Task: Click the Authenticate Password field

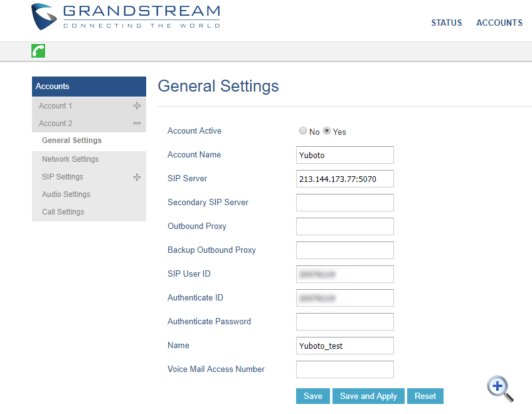Action: coord(344,322)
